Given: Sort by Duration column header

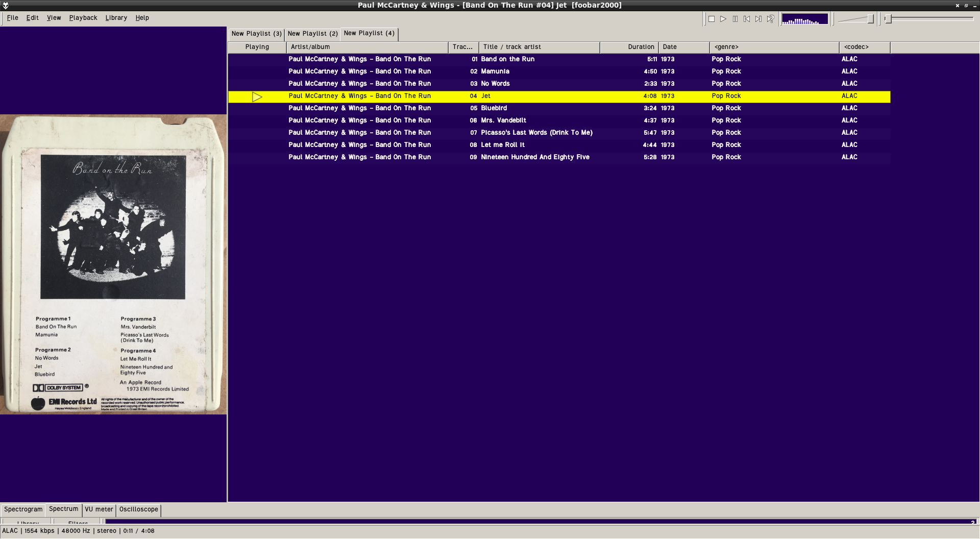Looking at the screenshot, I should [x=629, y=47].
